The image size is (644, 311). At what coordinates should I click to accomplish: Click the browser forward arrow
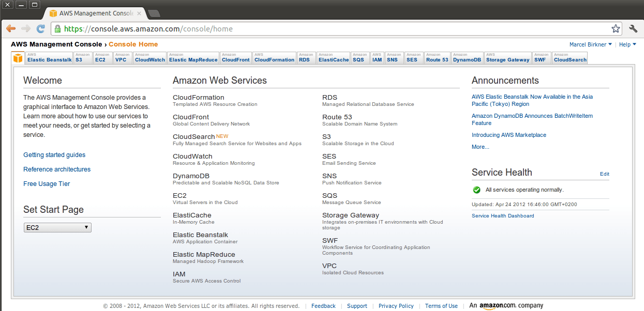pyautogui.click(x=26, y=29)
